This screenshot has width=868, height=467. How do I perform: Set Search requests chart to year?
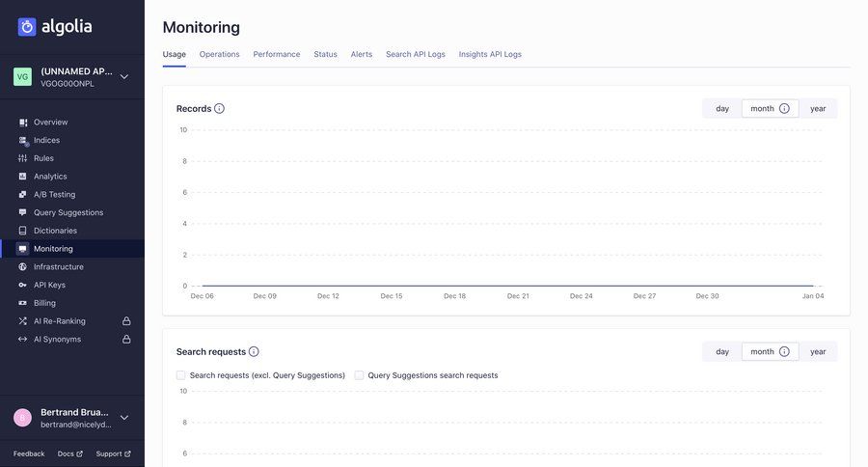(x=818, y=352)
